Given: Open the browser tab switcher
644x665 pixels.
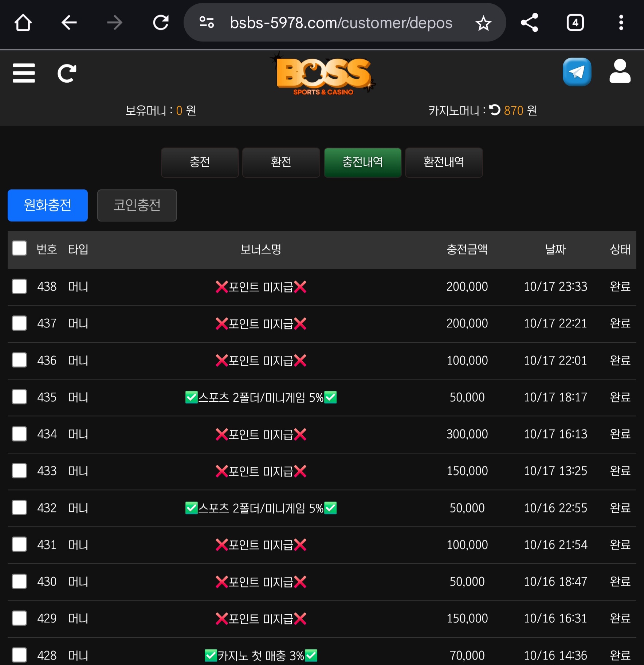Looking at the screenshot, I should (575, 23).
